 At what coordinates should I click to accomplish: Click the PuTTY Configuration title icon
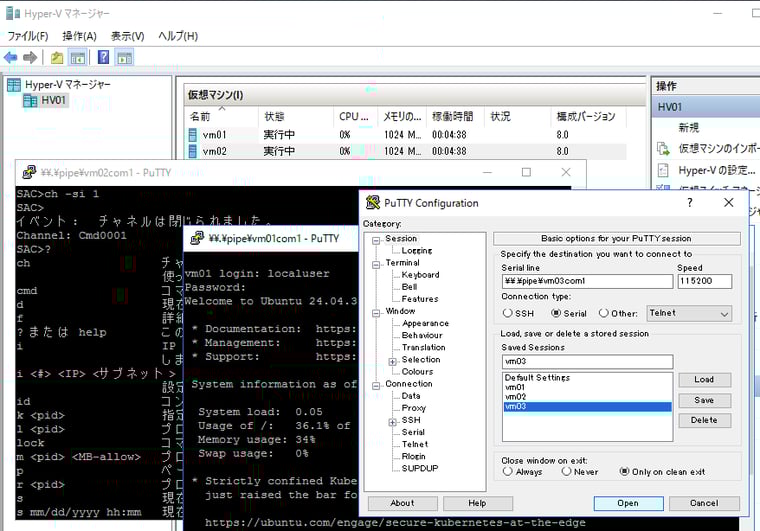click(372, 203)
